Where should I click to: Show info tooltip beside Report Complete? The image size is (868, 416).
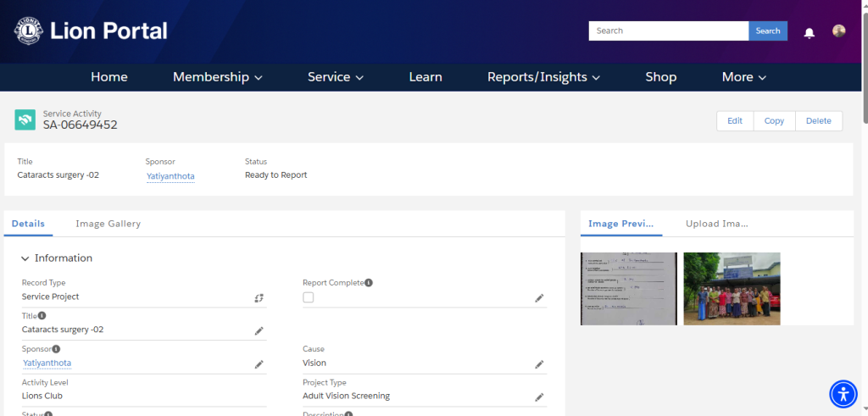(369, 283)
